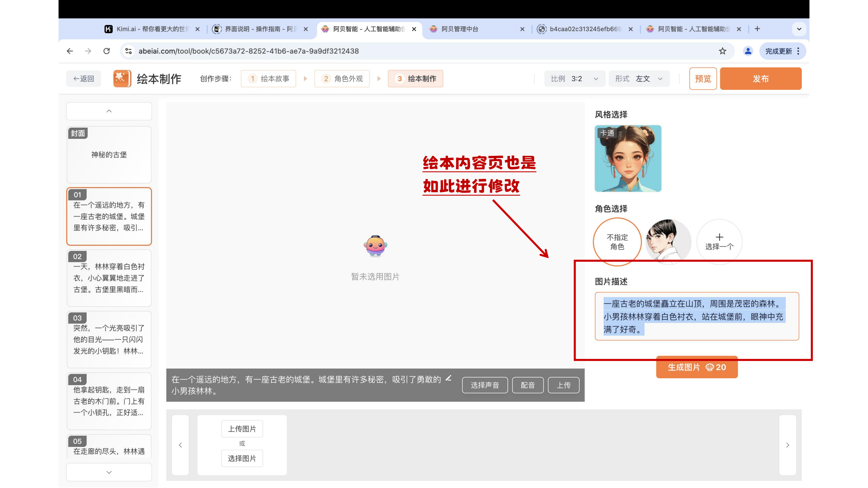The width and height of the screenshot is (868, 488).
Task: Click the story caption text under canvas
Action: point(306,385)
